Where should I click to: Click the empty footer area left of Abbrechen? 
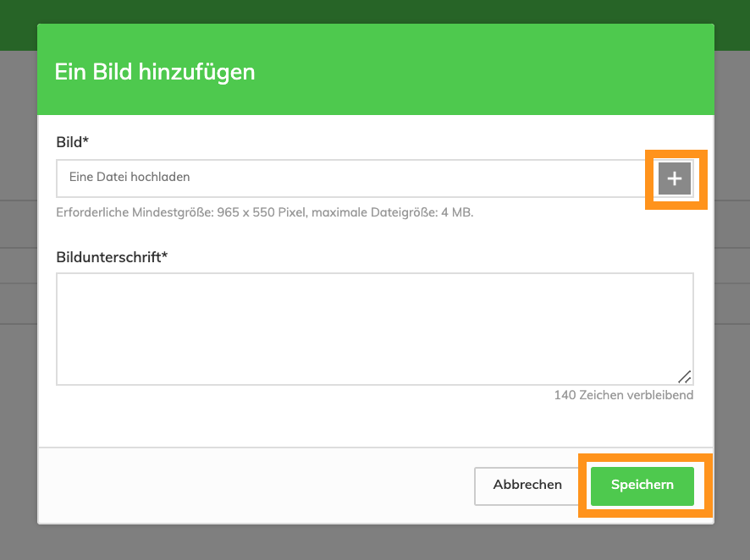click(x=254, y=486)
